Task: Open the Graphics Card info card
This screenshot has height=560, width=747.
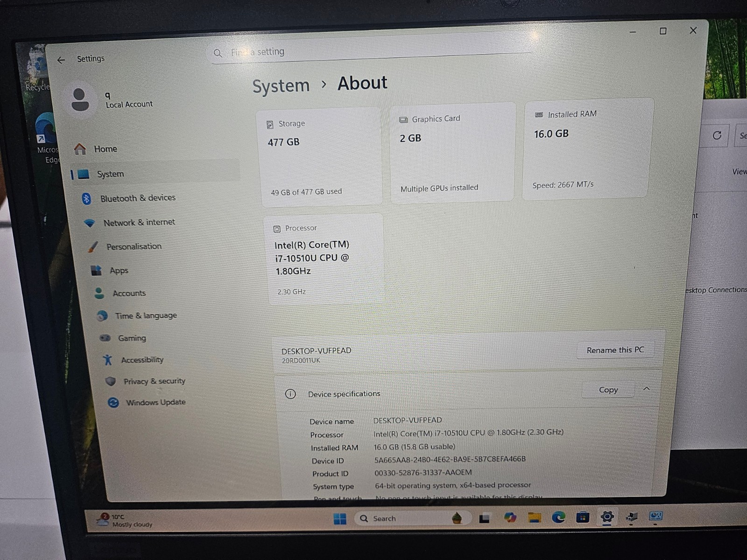Action: 453,153
